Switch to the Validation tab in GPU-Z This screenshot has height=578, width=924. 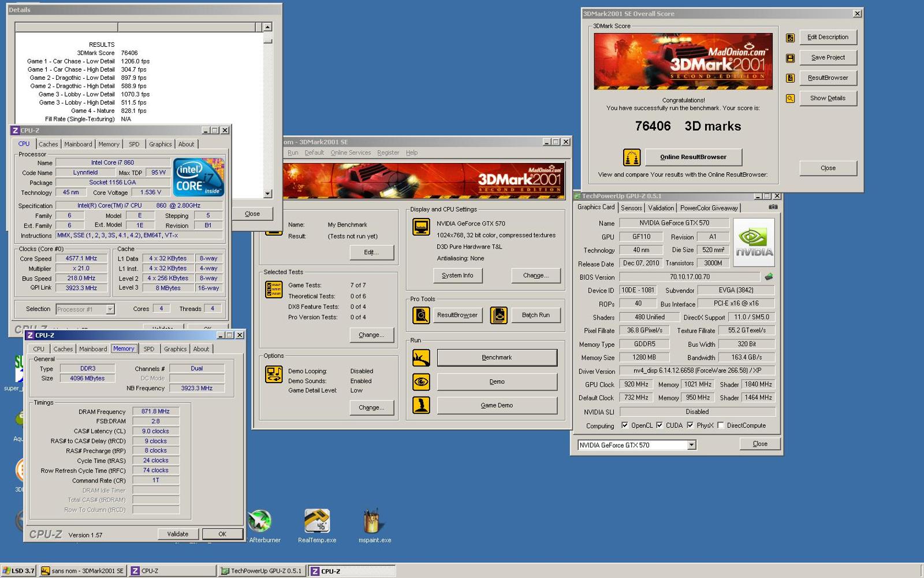coord(661,208)
